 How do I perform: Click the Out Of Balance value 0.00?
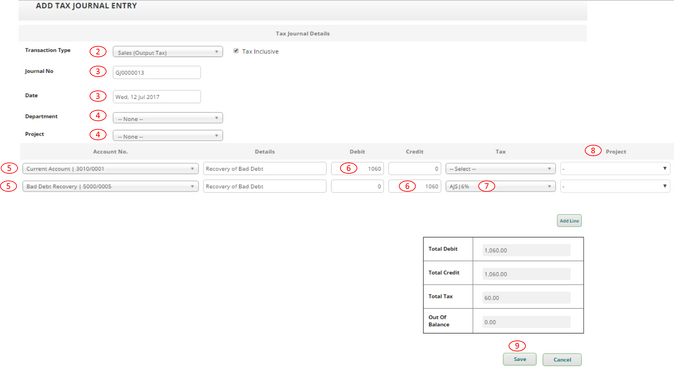pyautogui.click(x=526, y=322)
